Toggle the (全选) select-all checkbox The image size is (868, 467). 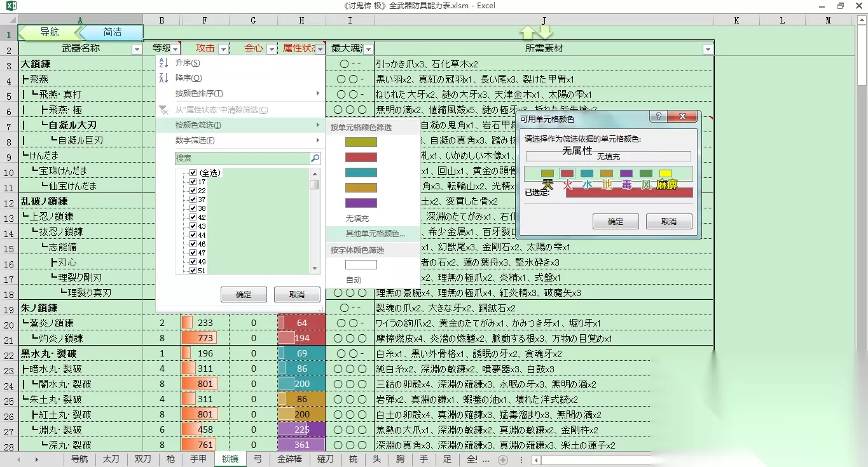click(x=193, y=173)
